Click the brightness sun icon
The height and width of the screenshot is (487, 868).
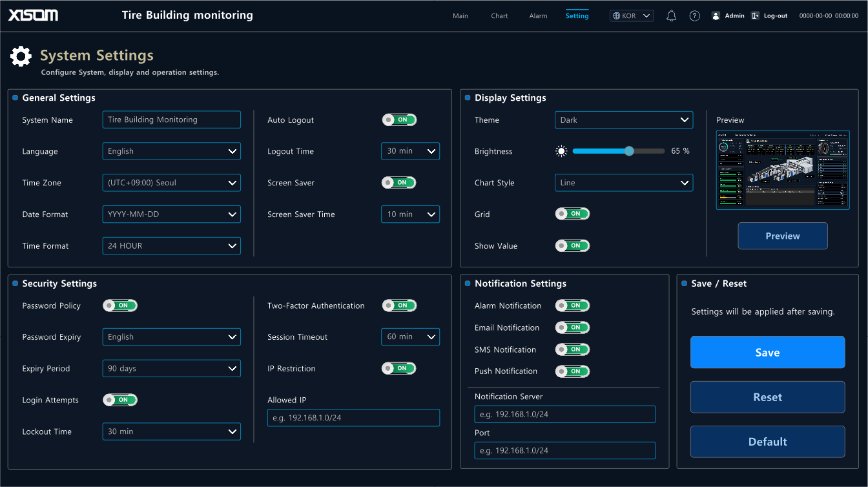click(x=561, y=151)
